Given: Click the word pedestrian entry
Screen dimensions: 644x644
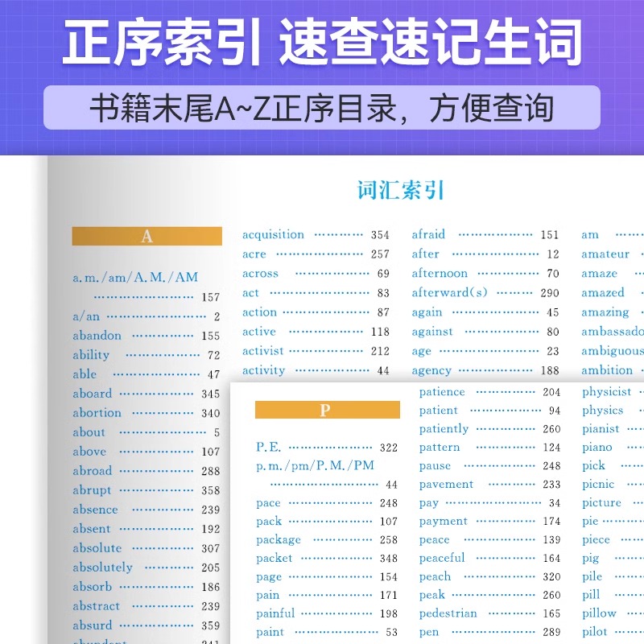Looking at the screenshot, I should (x=448, y=613).
